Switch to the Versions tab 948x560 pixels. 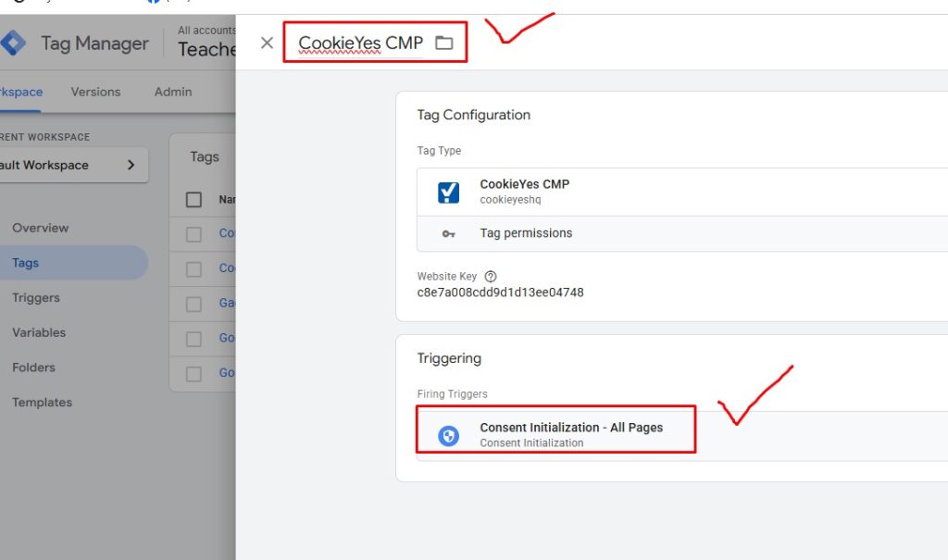(x=95, y=92)
